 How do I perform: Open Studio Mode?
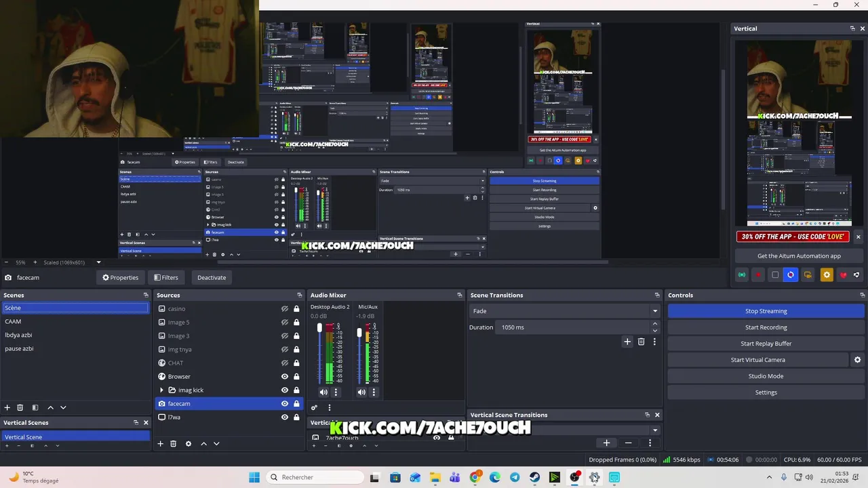point(766,376)
